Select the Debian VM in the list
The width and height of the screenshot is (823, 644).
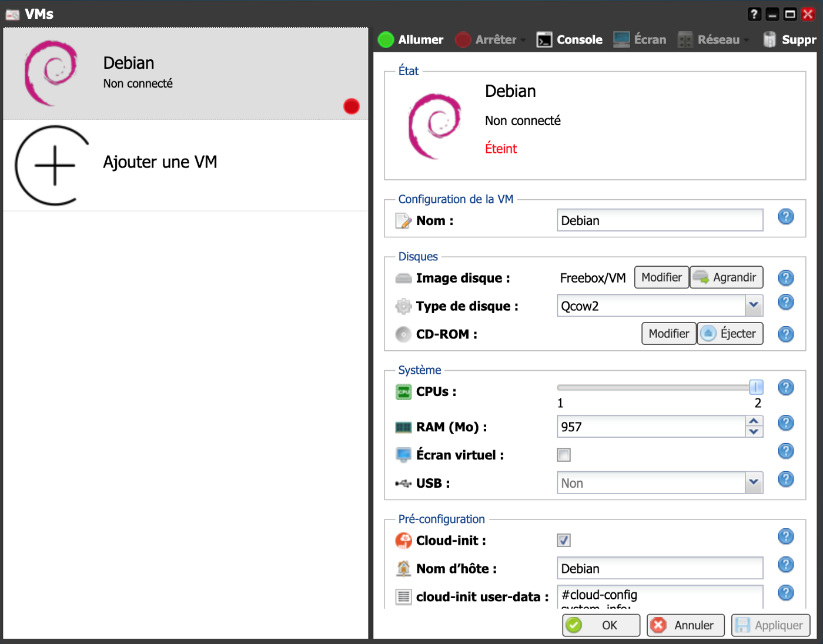click(185, 73)
